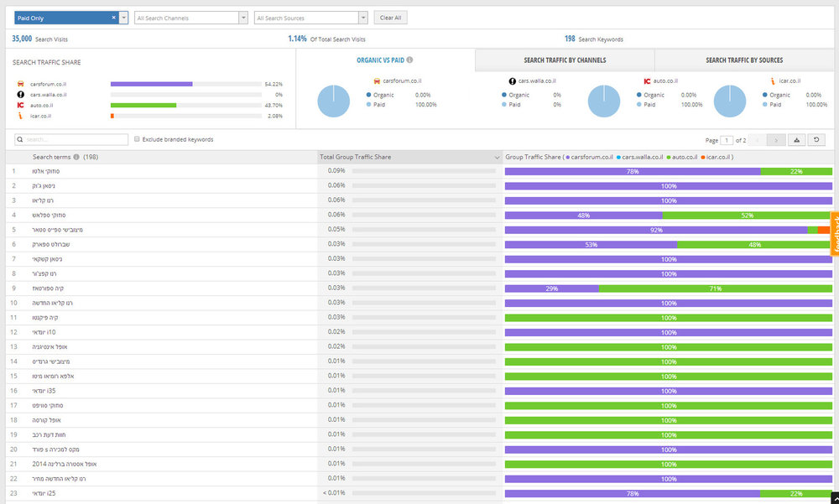Open the Paid Only filter dropdown arrow
Viewport: 839px width, 504px height.
point(123,18)
